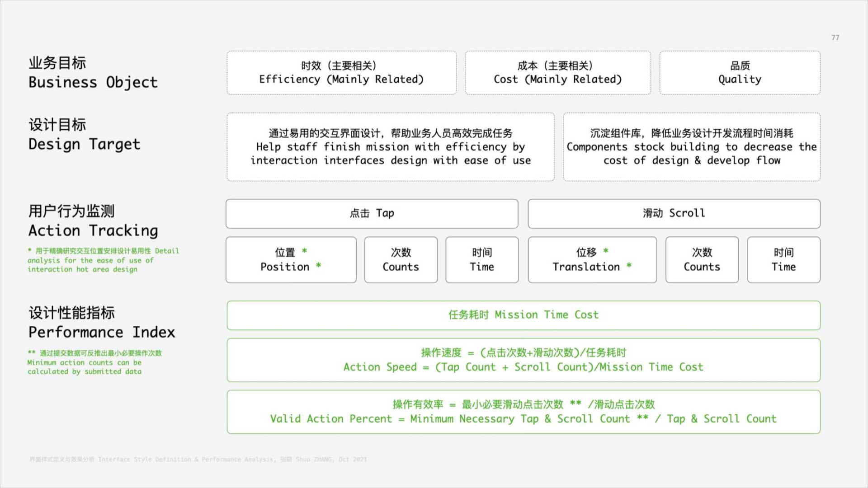Click the Components stock building box
This screenshot has width=868, height=488.
pos(691,147)
